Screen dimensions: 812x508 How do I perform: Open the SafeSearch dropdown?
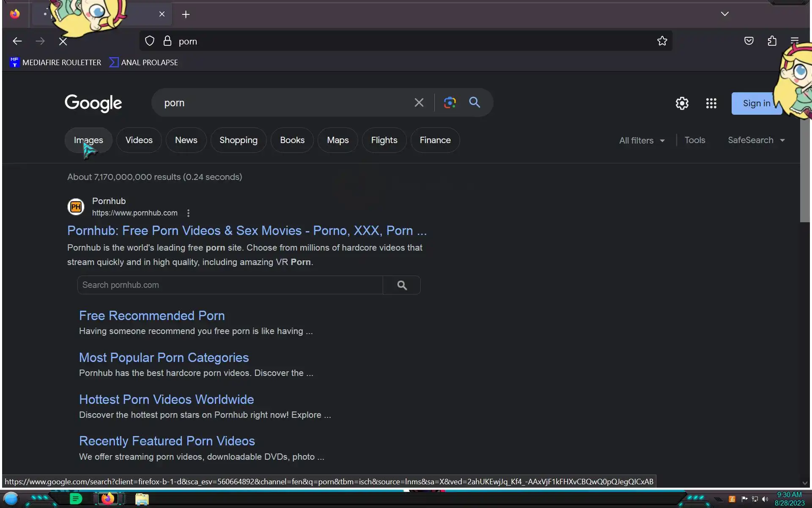pos(756,140)
